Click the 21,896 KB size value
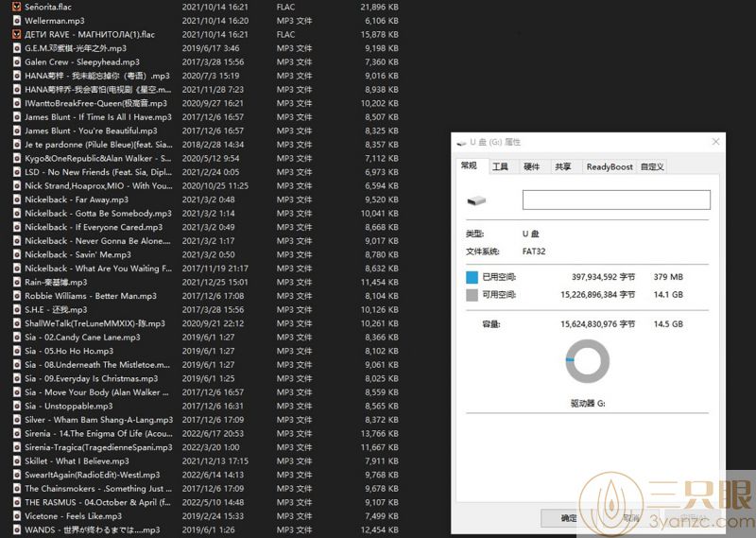 [379, 7]
